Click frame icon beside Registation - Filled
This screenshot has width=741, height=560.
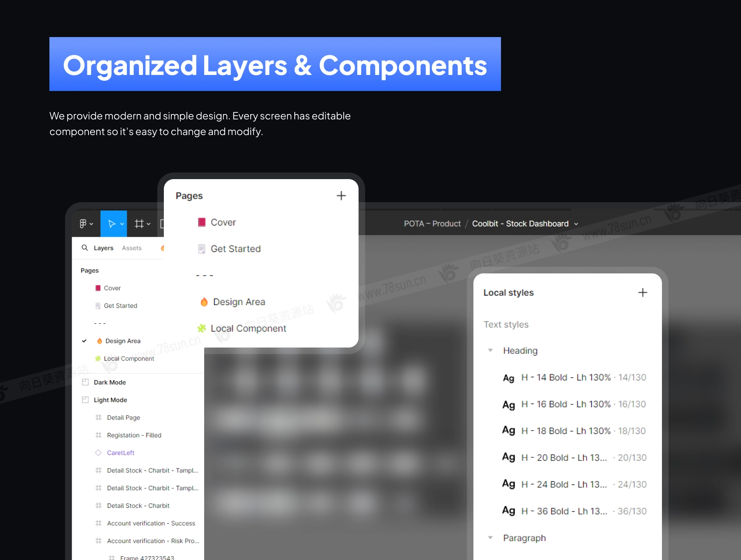point(98,435)
